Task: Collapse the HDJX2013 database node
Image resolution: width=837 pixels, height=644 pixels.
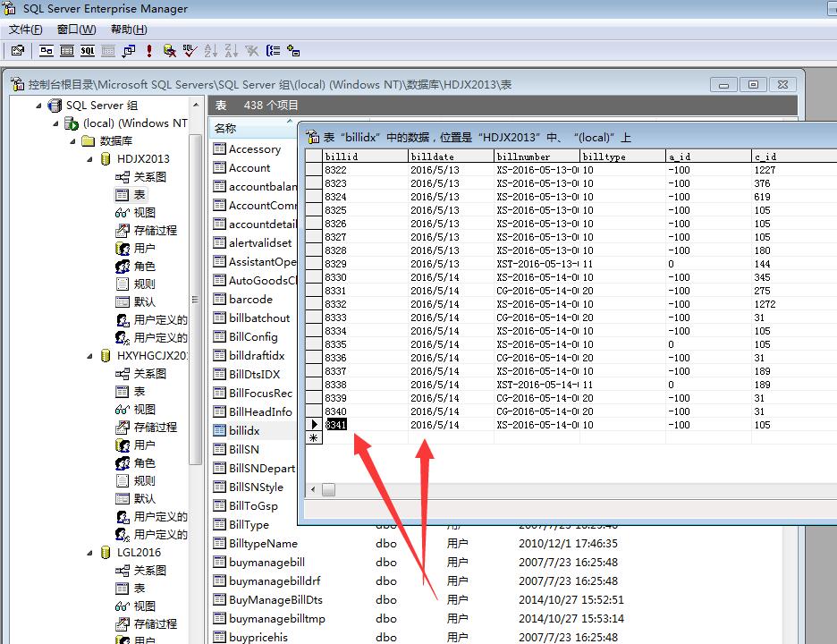Action: tap(91, 159)
